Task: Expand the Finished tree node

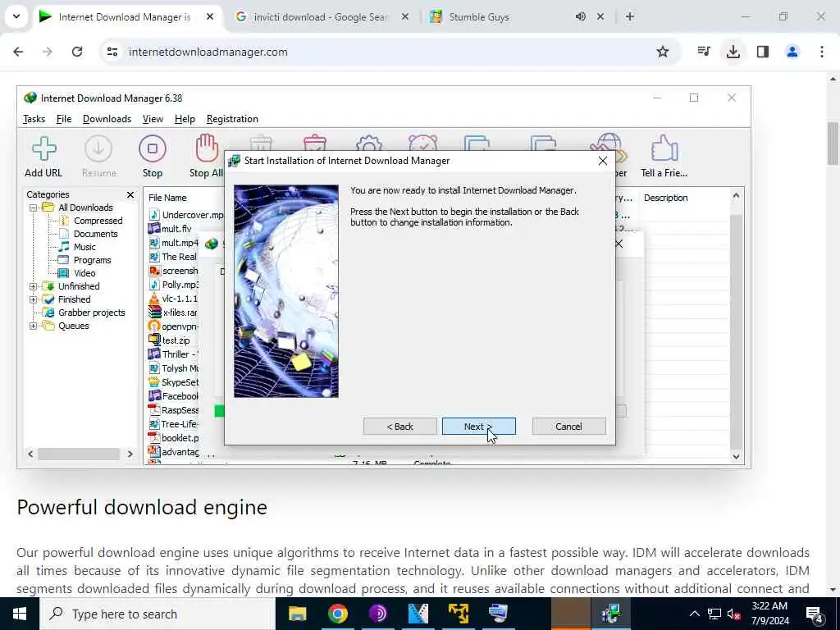Action: tap(33, 299)
